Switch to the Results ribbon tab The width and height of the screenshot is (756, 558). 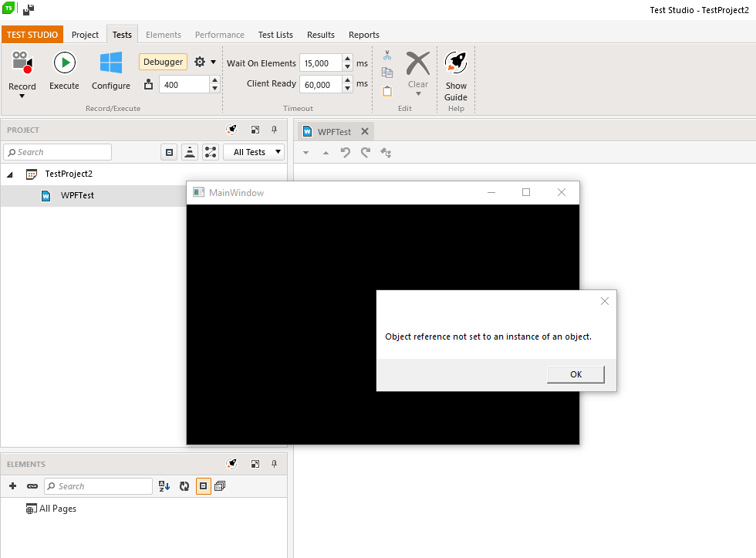click(321, 35)
